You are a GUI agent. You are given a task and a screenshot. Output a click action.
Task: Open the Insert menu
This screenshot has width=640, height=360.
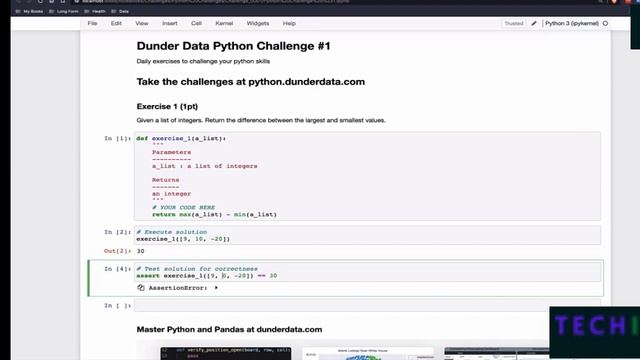pyautogui.click(x=169, y=23)
